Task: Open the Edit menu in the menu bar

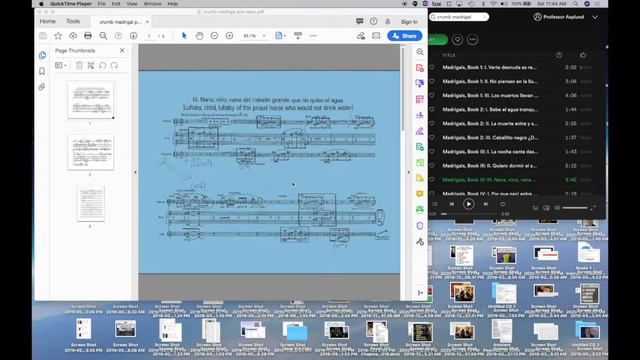Action: click(116, 4)
